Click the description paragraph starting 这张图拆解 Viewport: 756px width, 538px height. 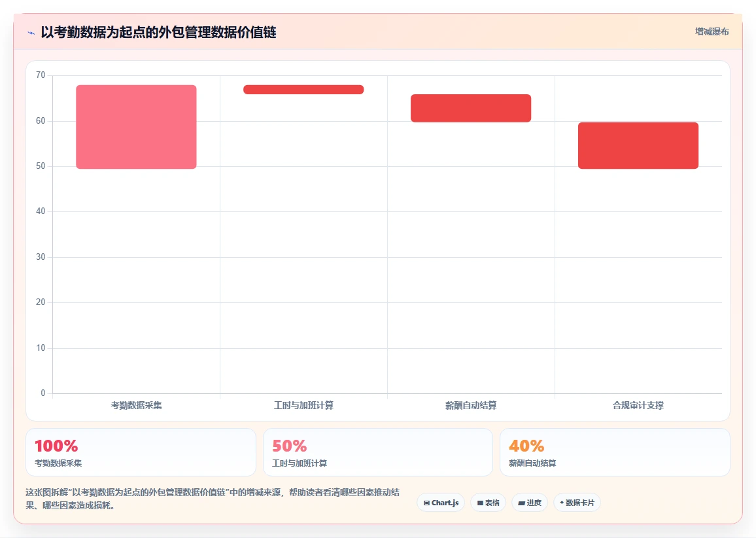[213, 499]
